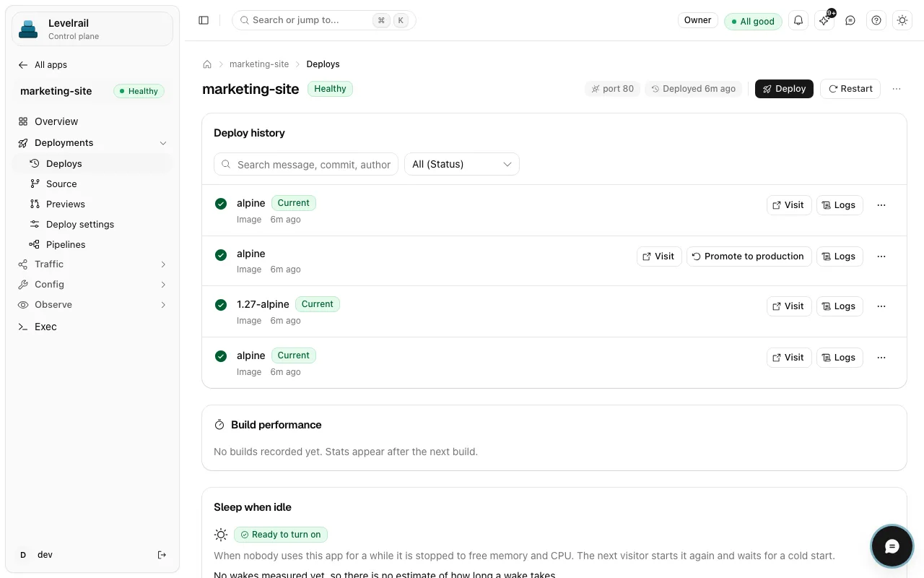Click the Levelrail logo icon
Viewport: 924px width, 578px height.
pyautogui.click(x=28, y=29)
